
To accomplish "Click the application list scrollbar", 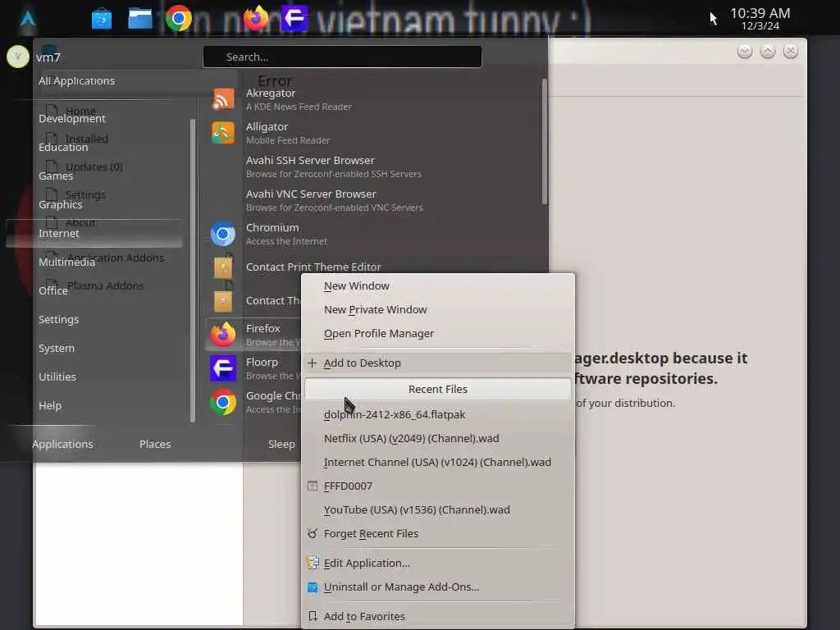I will tap(545, 141).
